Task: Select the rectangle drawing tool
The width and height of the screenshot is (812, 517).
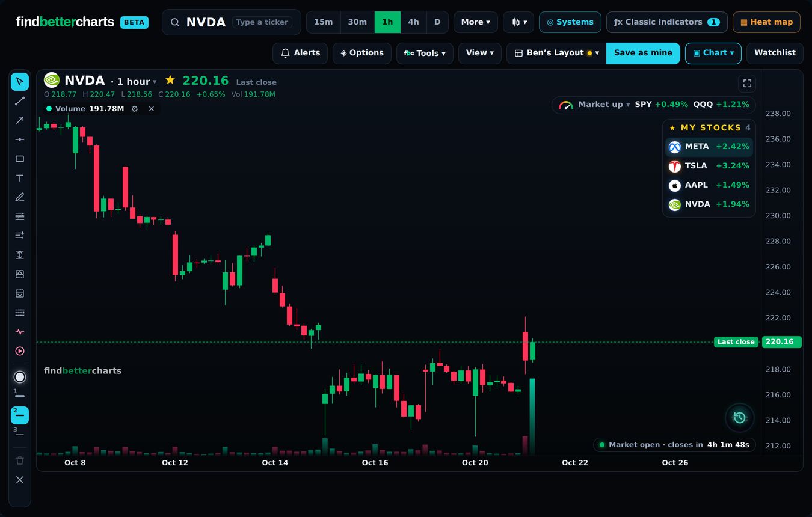Action: point(20,159)
